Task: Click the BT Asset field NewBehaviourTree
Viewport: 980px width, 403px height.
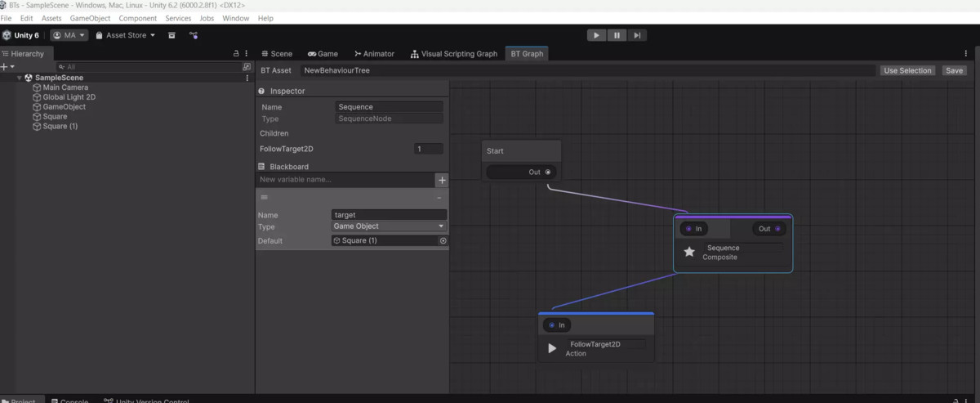Action: [587, 70]
